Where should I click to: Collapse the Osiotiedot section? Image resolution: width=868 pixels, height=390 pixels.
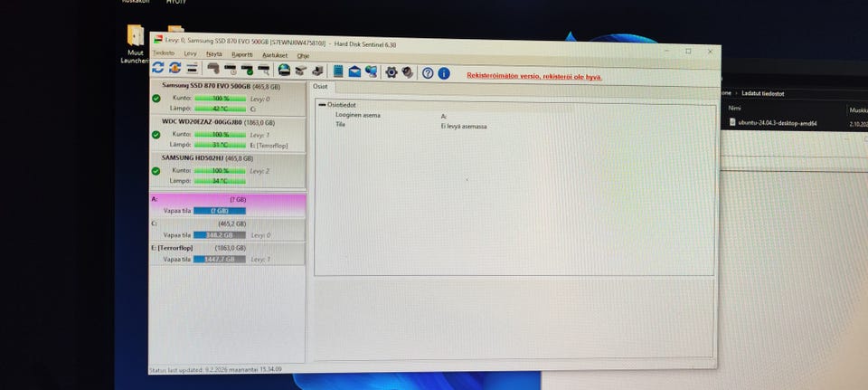point(322,105)
